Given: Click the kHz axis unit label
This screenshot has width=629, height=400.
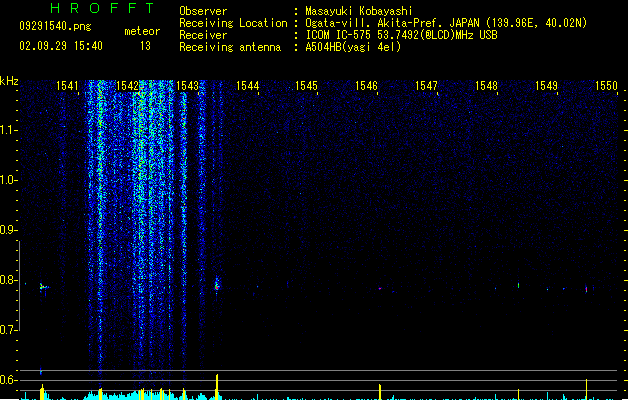Looking at the screenshot, I should pos(9,81).
